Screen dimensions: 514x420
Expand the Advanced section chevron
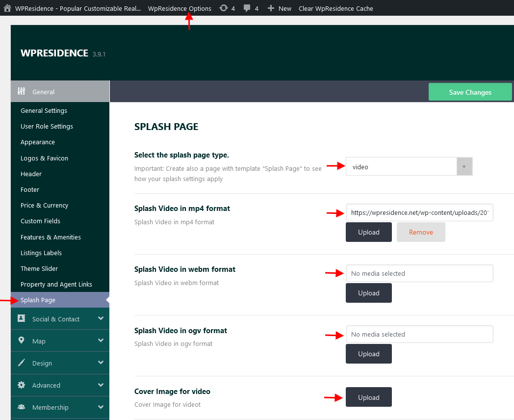click(101, 385)
